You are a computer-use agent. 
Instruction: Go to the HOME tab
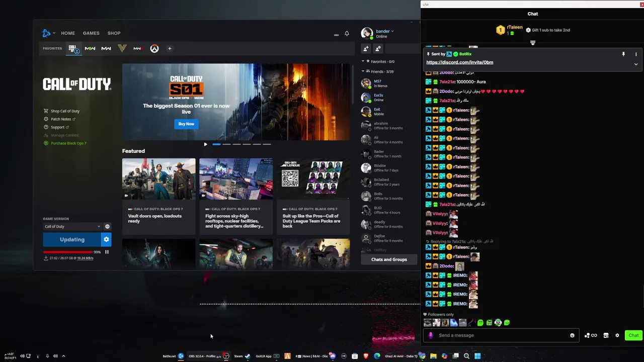coord(68,33)
